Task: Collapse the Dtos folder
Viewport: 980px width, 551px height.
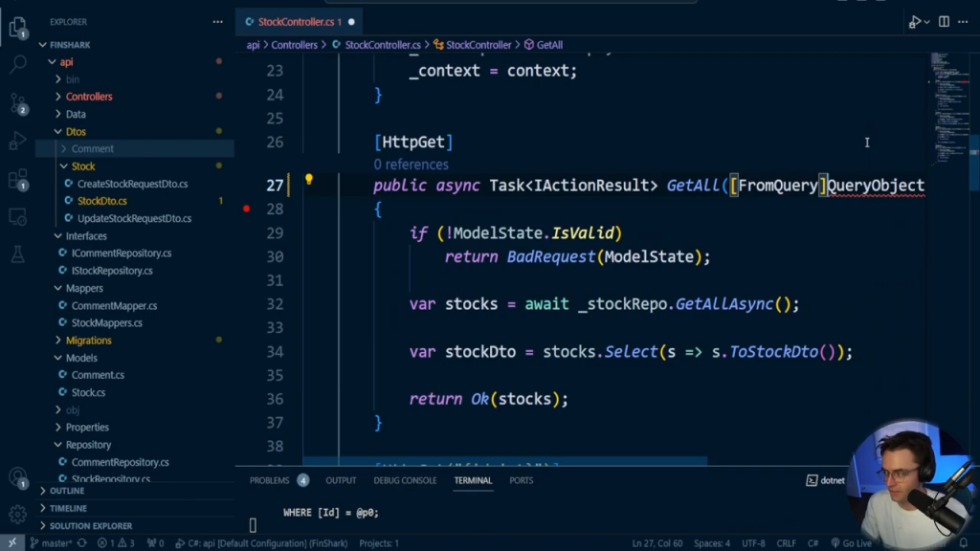Action: pos(75,131)
